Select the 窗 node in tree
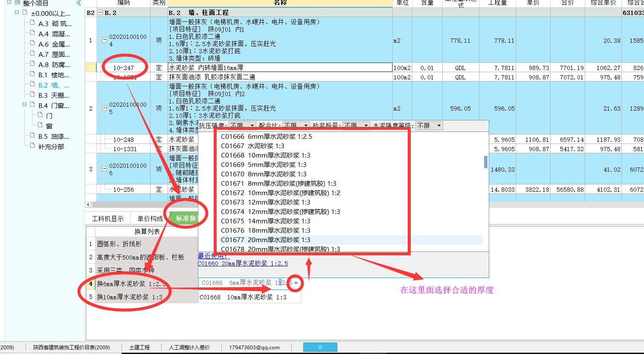Screen dimensions: 644x354 click(49, 126)
